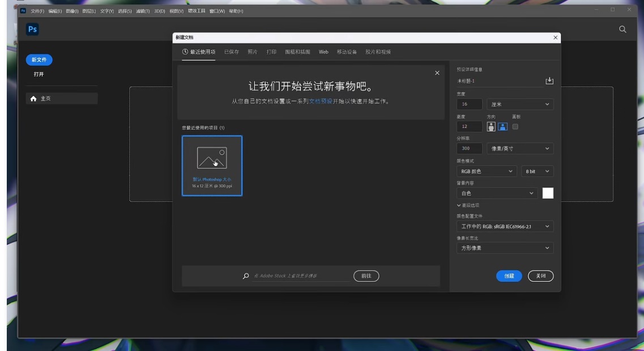This screenshot has width=644, height=351.
Task: Switch to the 图稿和插图 tab
Action: point(298,52)
